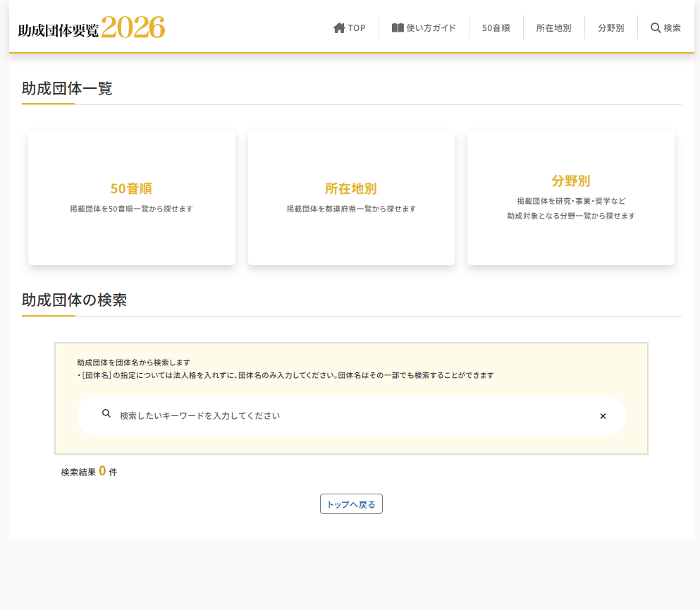The image size is (700, 610).
Task: Open the 分野別 card
Action: point(571,198)
